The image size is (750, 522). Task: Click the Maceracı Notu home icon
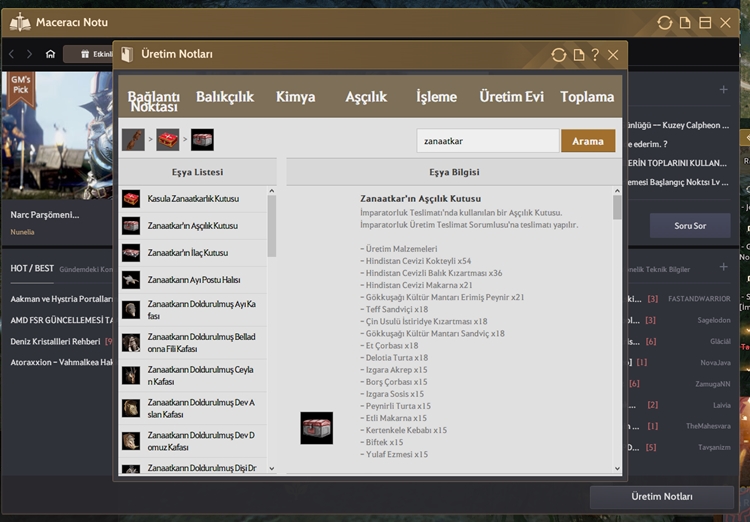[x=50, y=54]
